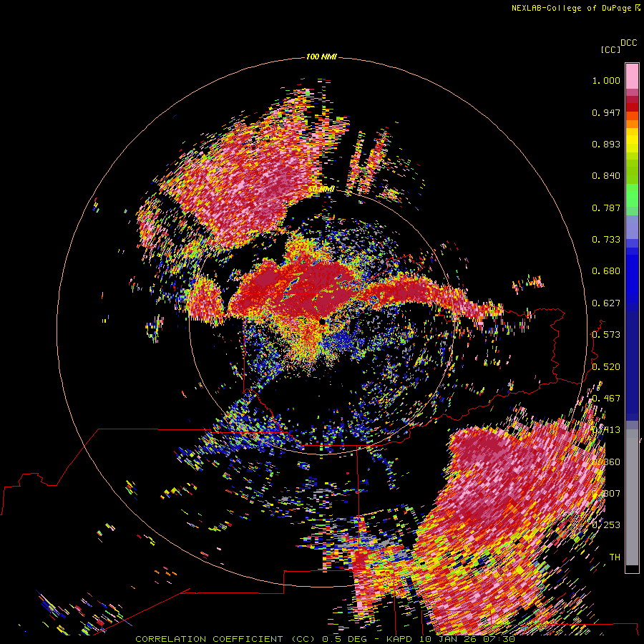Click the 0.467 scale value
Image resolution: width=644 pixels, height=644 pixels.
pos(606,399)
